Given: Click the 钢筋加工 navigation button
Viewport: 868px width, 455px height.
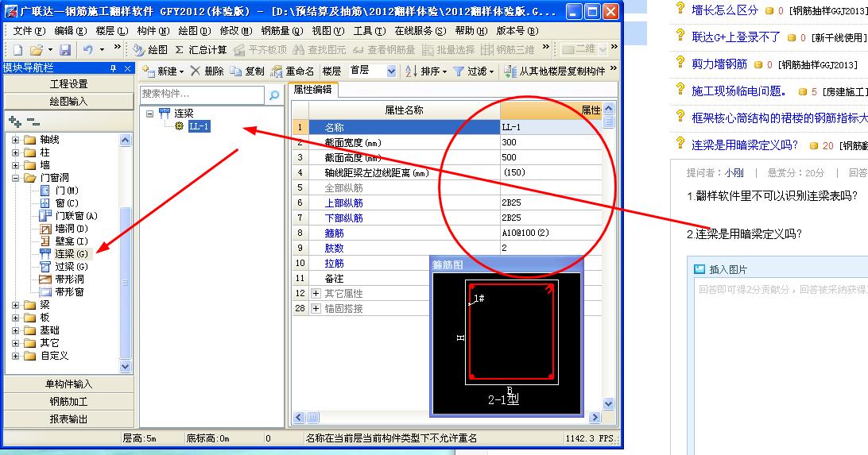Looking at the screenshot, I should (68, 402).
